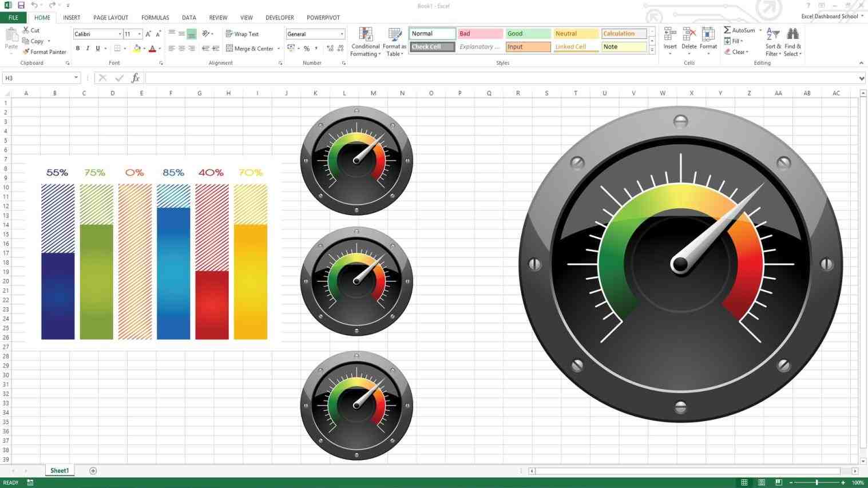
Task: Apply the Bad cell style
Action: click(479, 33)
